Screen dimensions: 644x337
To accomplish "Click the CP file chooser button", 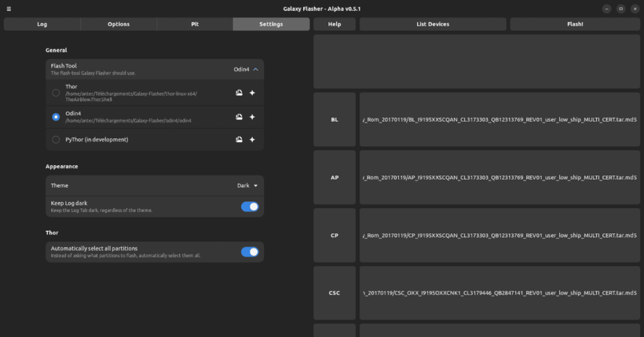I will [335, 235].
